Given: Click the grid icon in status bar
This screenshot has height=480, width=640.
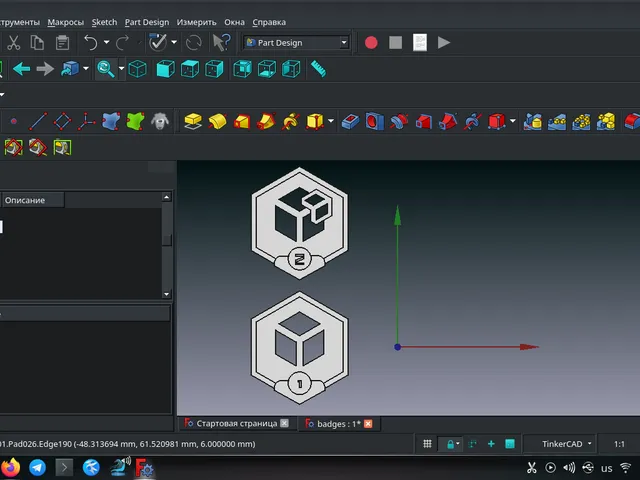Looking at the screenshot, I should click(x=427, y=444).
